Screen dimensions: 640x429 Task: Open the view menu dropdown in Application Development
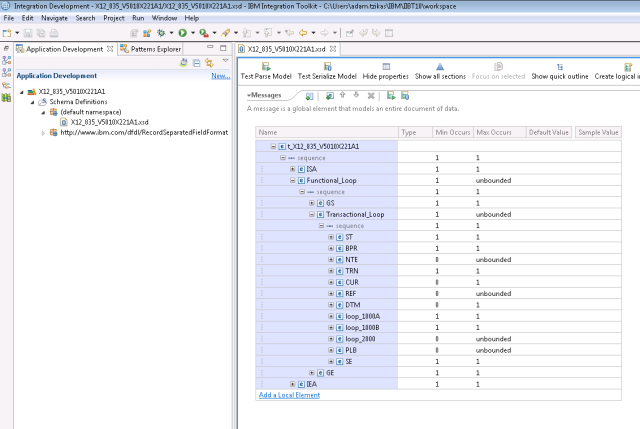(225, 61)
